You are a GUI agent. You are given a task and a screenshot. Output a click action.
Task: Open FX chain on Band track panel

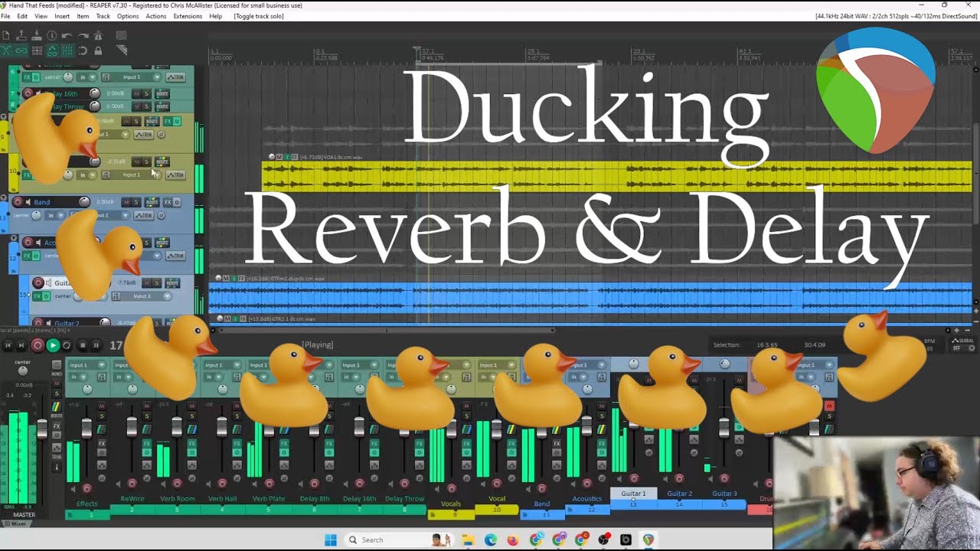tap(168, 202)
